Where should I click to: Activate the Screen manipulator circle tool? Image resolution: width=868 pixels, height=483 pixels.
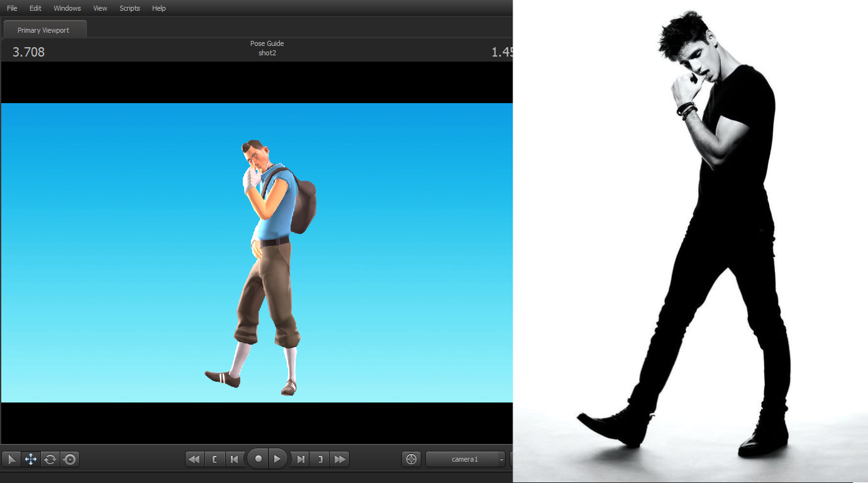[70, 459]
